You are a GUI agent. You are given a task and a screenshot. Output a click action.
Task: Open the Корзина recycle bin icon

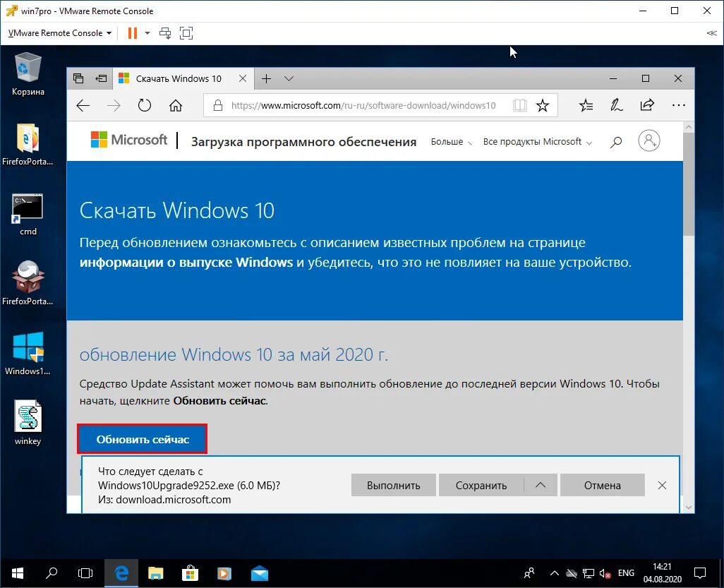(x=28, y=74)
